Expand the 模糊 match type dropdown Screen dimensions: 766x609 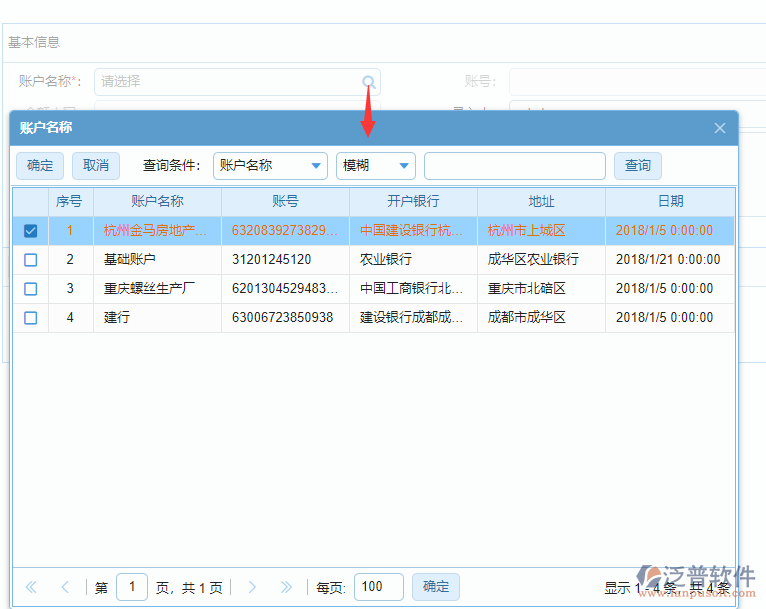point(376,166)
